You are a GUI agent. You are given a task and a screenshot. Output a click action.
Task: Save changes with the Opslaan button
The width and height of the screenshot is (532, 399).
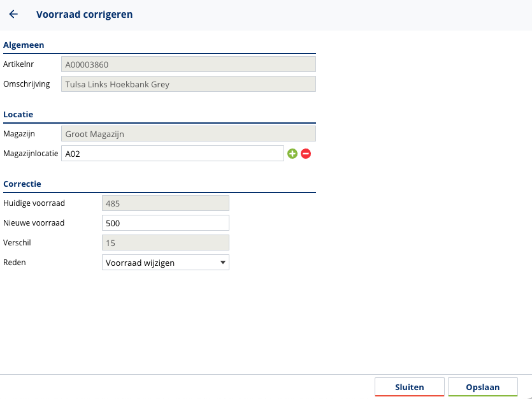(x=482, y=387)
